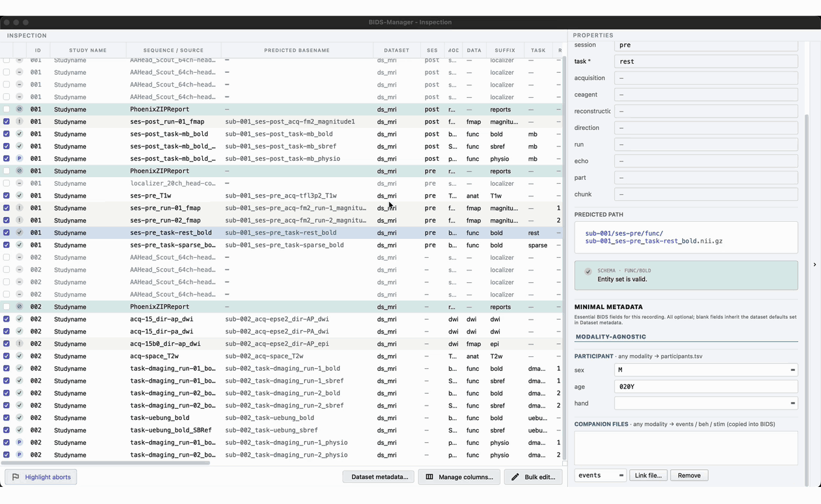Click checkmark icon for acq-15_dir-ap_dwi
This screenshot has height=504, width=821.
[20, 319]
